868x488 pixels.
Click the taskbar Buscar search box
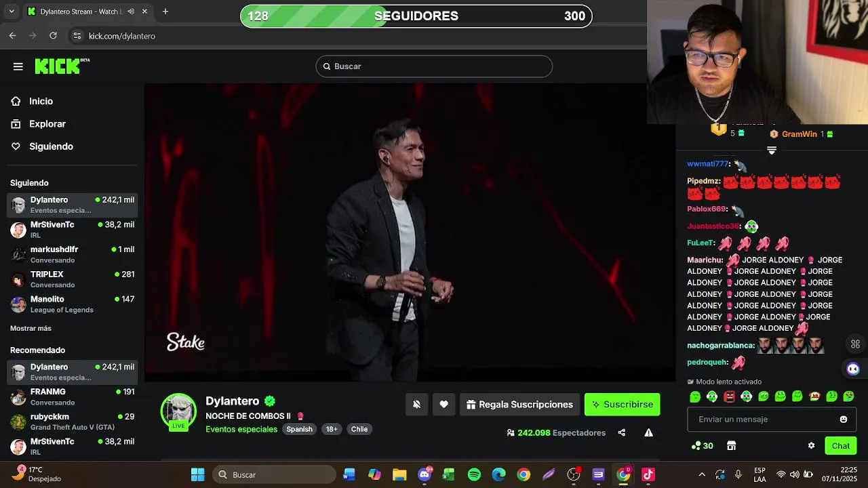coord(275,474)
